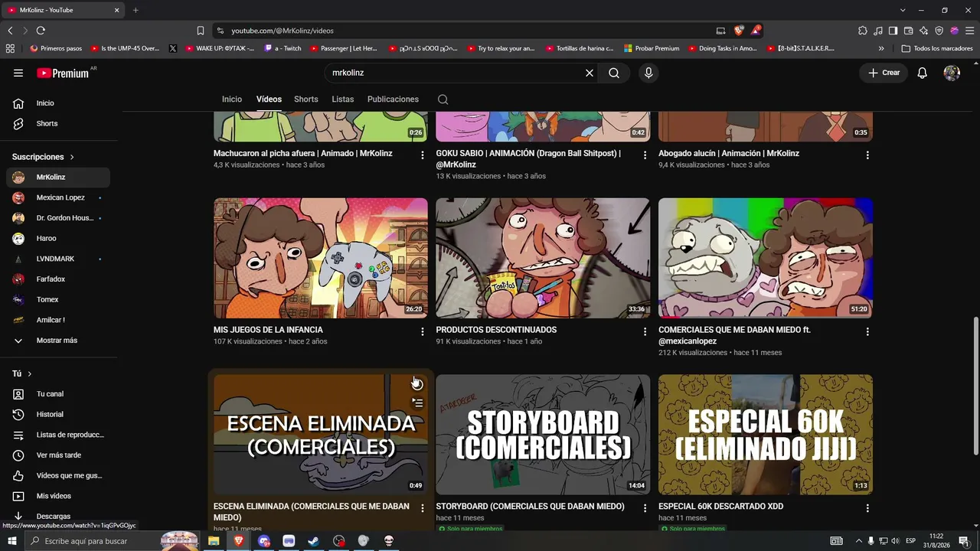Image resolution: width=980 pixels, height=551 pixels.
Task: Open options for Machucaron al picha afuera
Action: click(x=422, y=155)
